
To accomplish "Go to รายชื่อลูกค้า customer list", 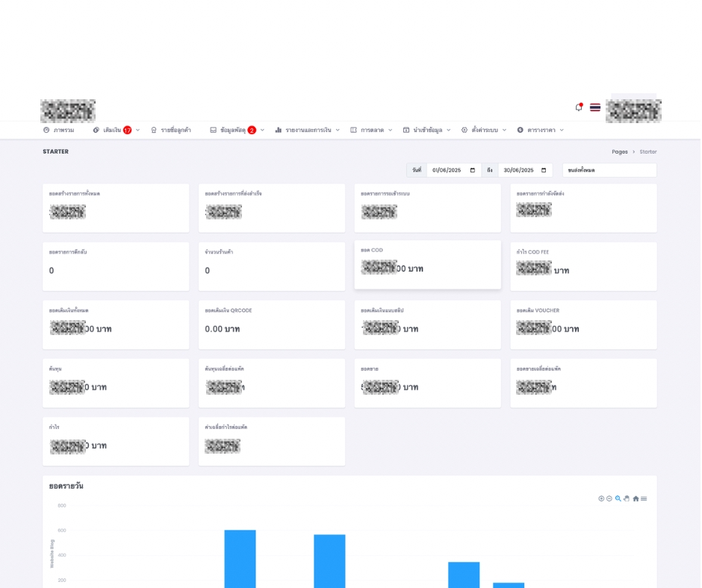I will (x=171, y=130).
